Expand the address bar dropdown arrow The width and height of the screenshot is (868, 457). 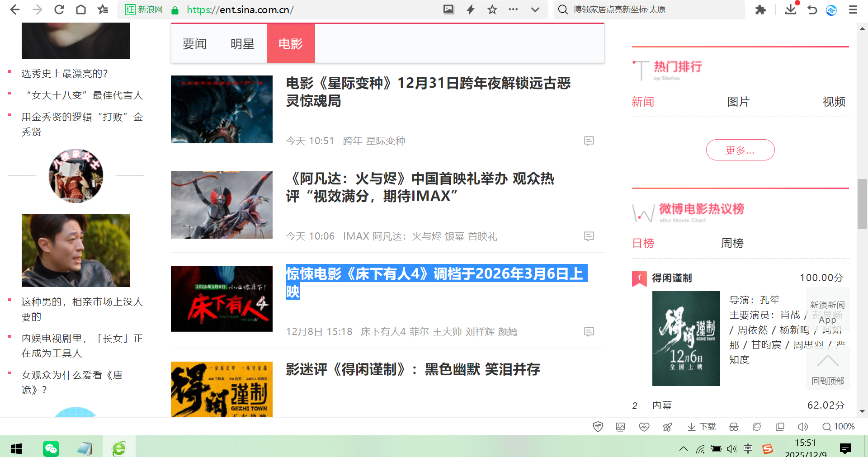click(x=535, y=9)
